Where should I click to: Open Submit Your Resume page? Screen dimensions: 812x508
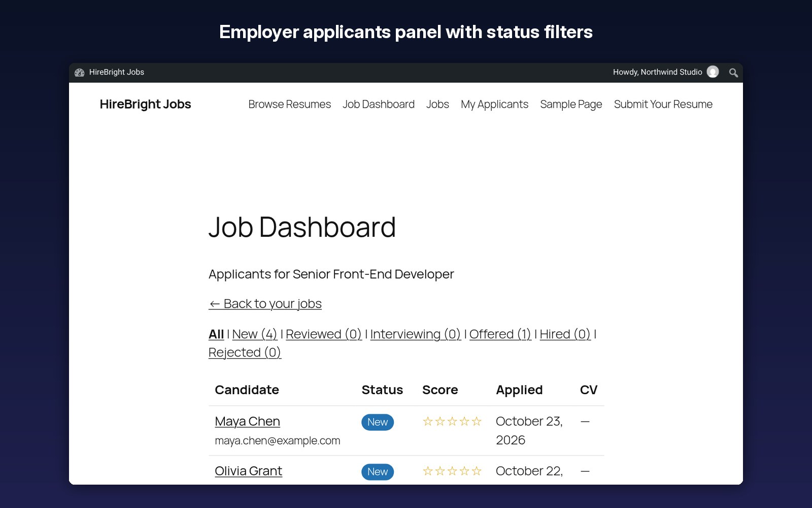click(x=663, y=104)
